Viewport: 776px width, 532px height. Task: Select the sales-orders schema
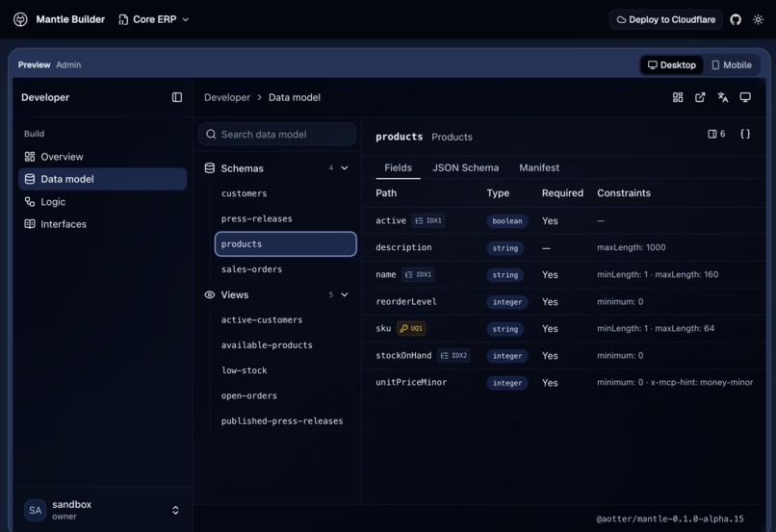point(286,269)
